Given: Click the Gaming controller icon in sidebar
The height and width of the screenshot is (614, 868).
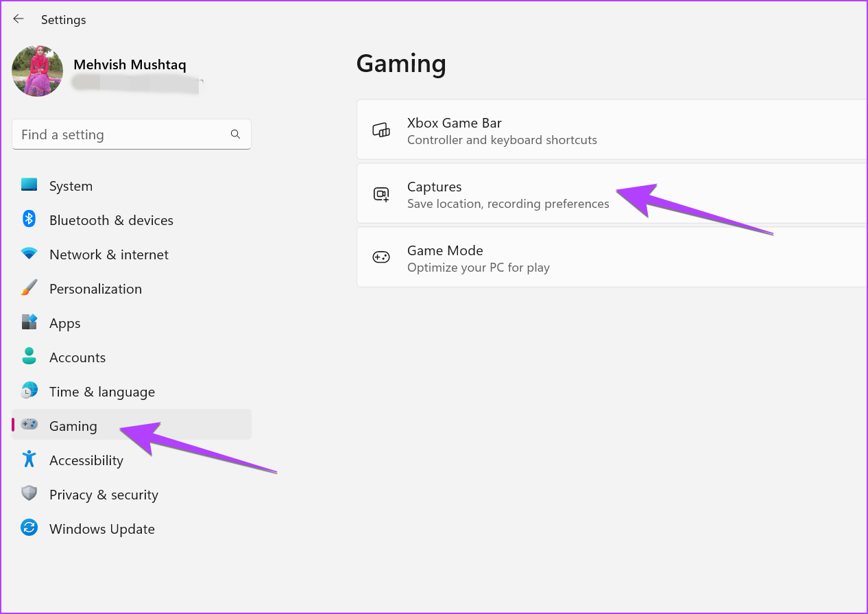Looking at the screenshot, I should (29, 425).
